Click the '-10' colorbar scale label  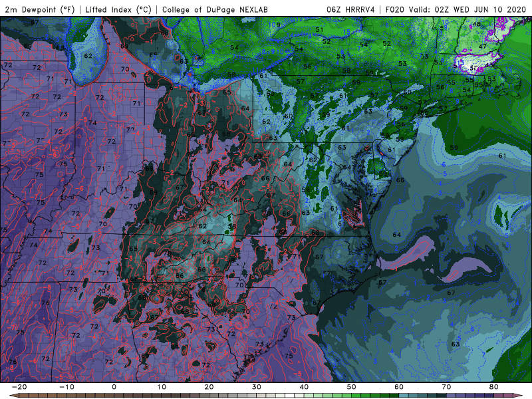click(x=66, y=387)
